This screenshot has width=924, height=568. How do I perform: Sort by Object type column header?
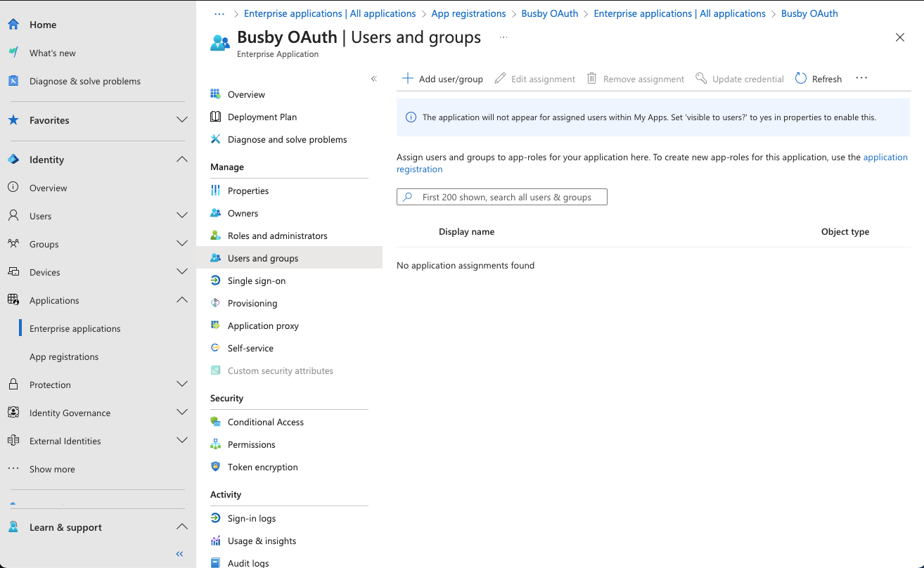click(x=845, y=231)
